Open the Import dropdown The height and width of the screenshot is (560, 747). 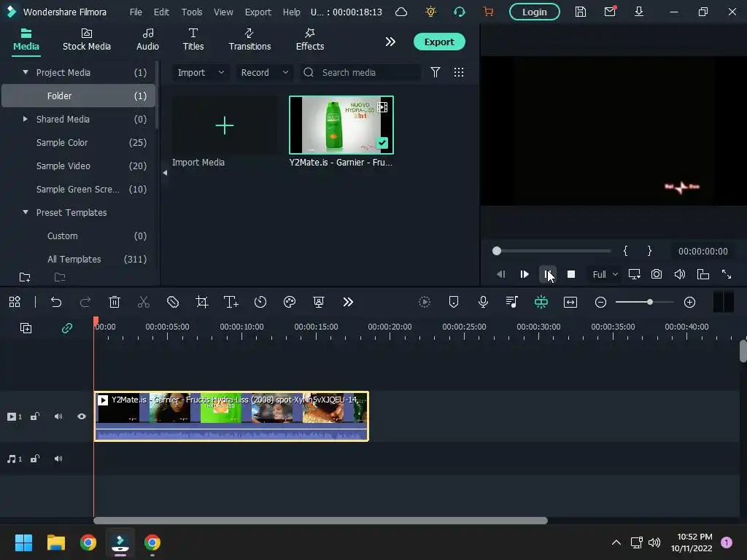click(201, 72)
